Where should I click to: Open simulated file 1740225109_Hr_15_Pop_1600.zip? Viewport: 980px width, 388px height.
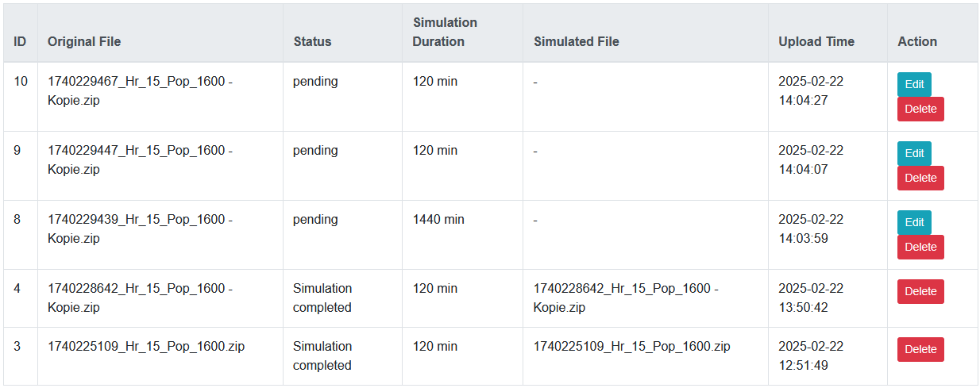point(631,346)
